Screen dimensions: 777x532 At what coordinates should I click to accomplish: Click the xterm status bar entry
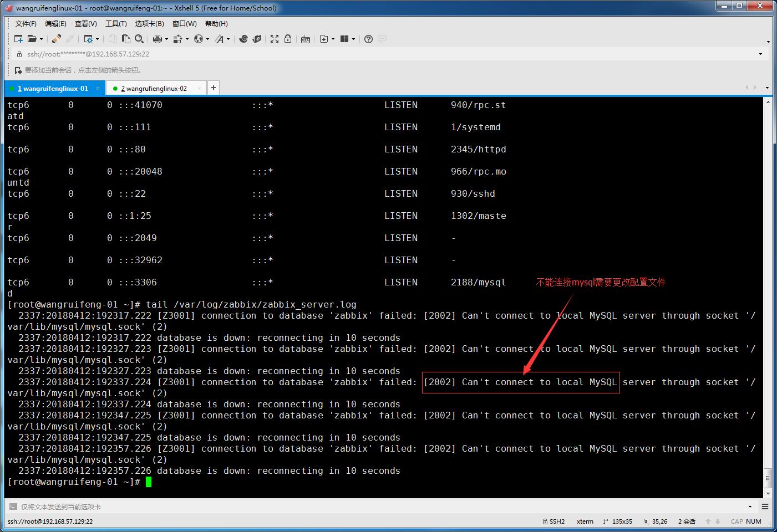tap(585, 521)
